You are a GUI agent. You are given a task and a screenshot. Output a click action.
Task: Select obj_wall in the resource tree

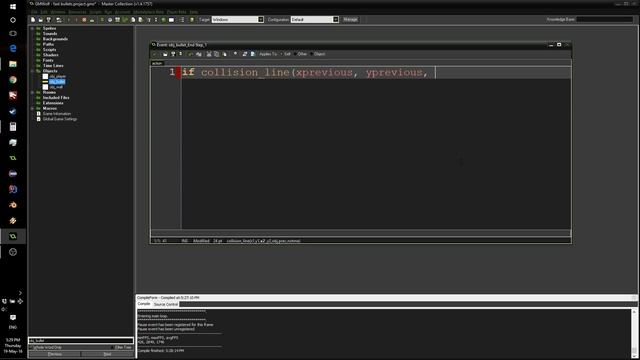56,87
